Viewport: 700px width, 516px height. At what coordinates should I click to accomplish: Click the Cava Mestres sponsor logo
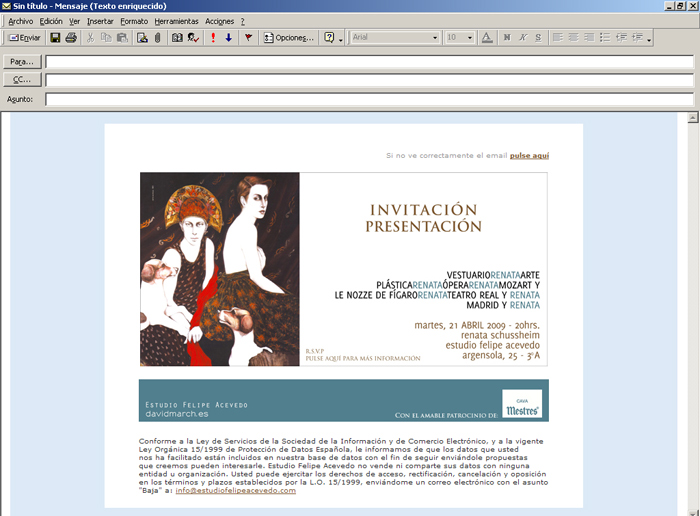[x=522, y=404]
